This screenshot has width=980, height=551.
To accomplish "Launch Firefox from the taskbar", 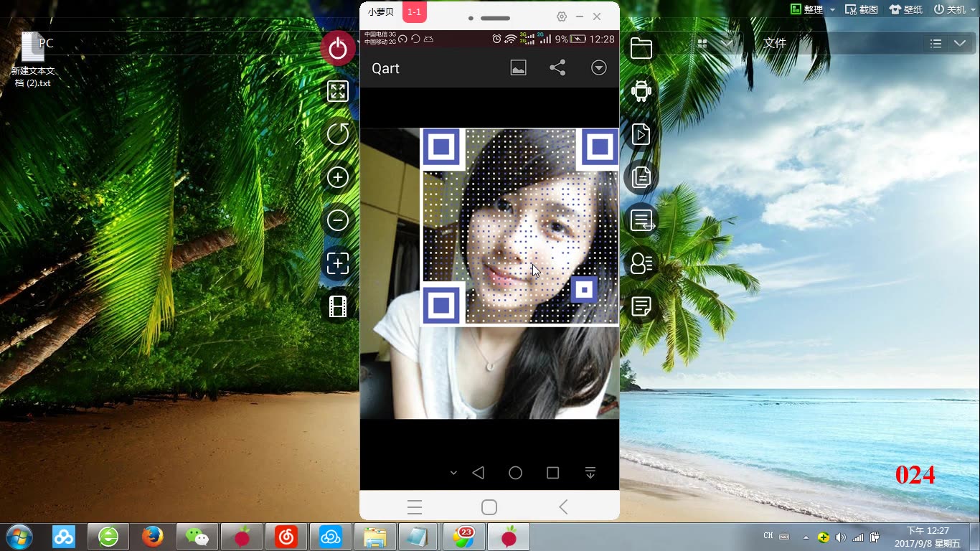I will coord(153,537).
